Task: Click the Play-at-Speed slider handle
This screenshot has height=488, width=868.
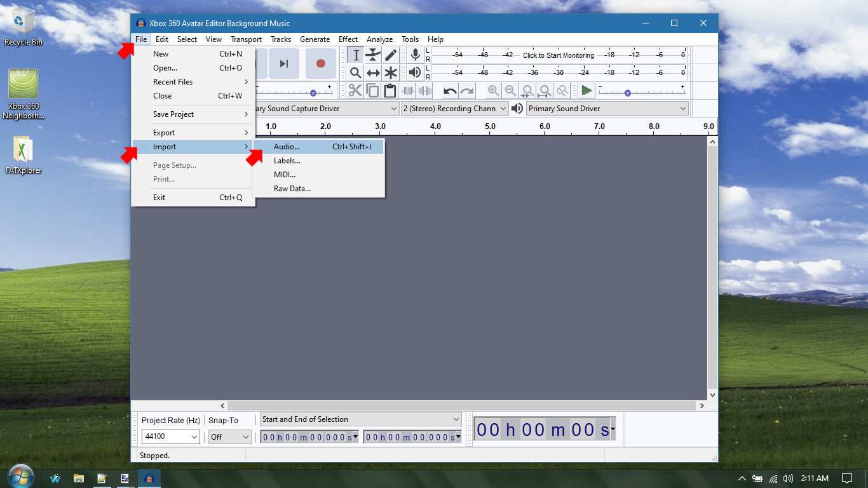Action: (627, 93)
